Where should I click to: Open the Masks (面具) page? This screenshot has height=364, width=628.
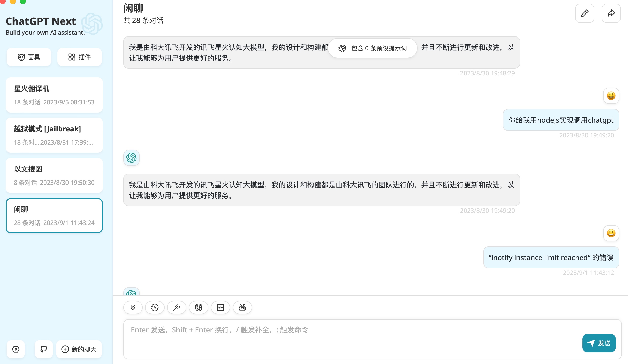(29, 57)
